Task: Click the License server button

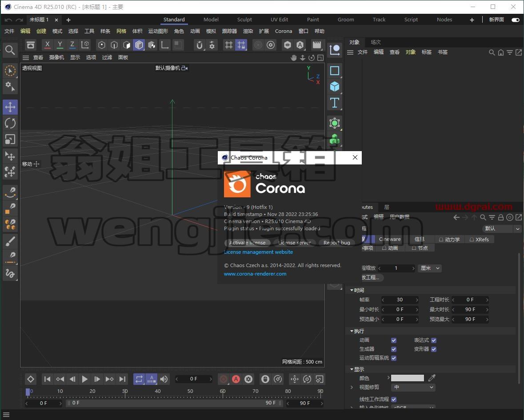Action: pyautogui.click(x=294, y=243)
